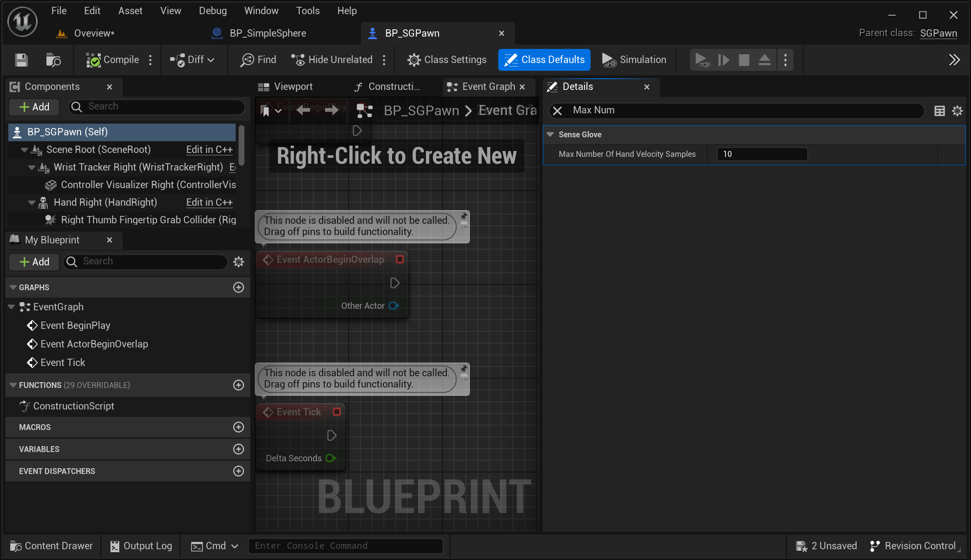This screenshot has height=560, width=971.
Task: Click the Stop simulation button
Action: (x=744, y=60)
